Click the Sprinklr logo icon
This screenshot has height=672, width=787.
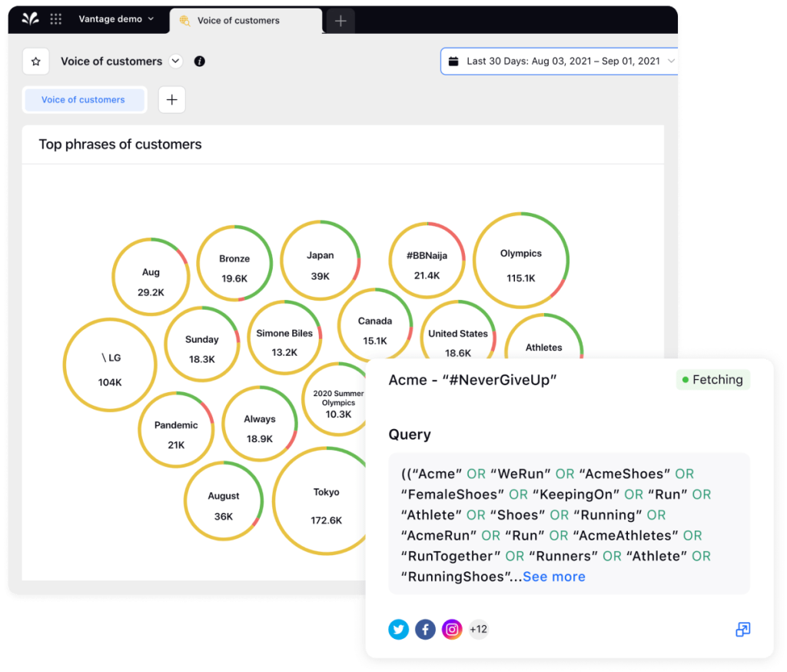point(31,19)
